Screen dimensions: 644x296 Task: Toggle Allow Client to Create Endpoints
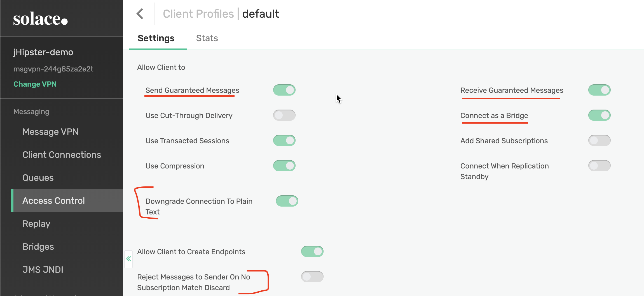[x=312, y=251]
